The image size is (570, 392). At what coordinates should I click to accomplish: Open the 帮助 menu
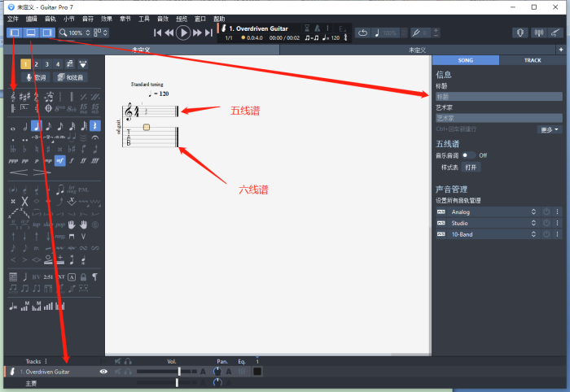[x=219, y=19]
